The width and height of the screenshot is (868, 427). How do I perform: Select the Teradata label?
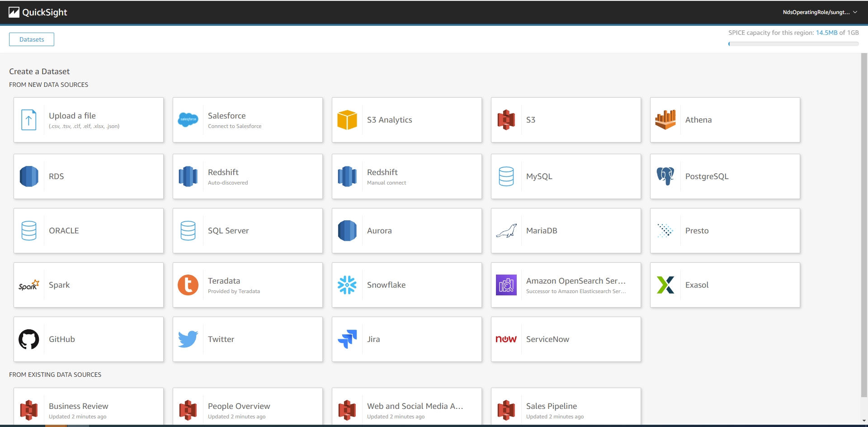[x=224, y=281]
